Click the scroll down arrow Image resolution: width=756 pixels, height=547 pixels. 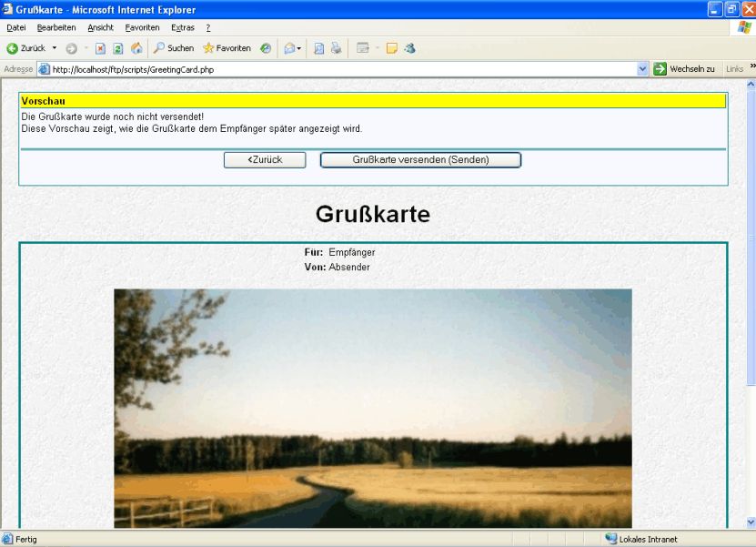pos(751,522)
